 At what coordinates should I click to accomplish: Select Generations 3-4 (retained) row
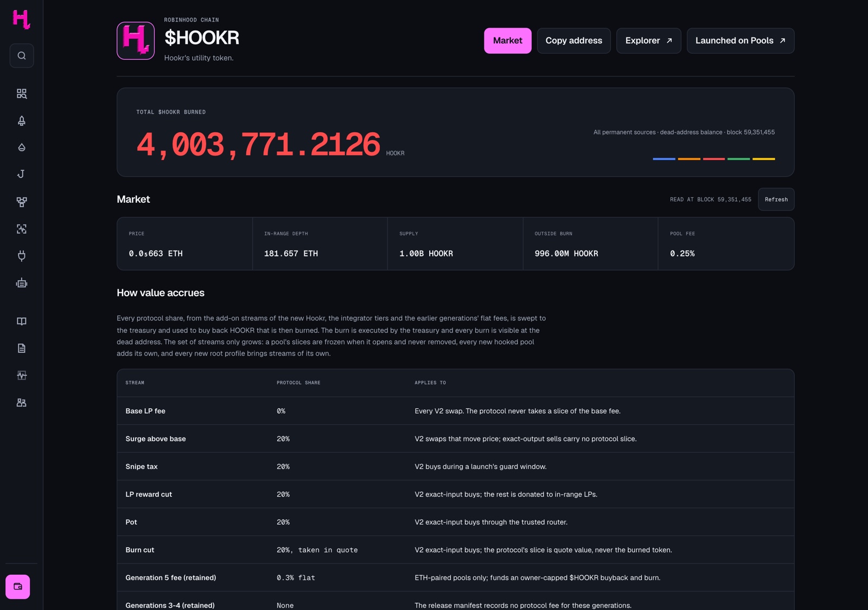[456, 601]
